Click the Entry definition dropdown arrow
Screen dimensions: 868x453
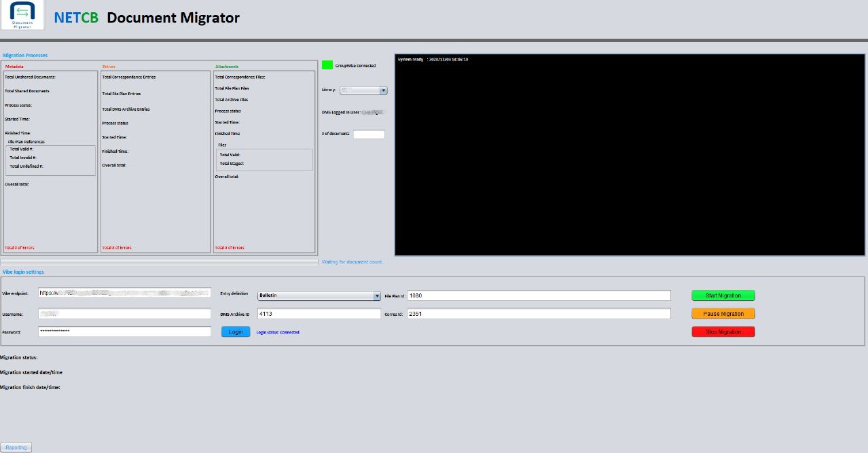[x=377, y=295]
